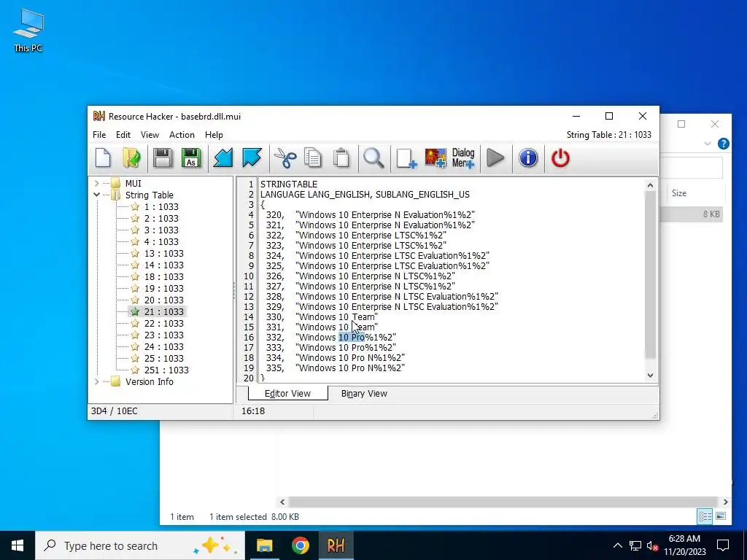The image size is (747, 560).
Task: Expand the Version Info tree folder
Action: point(97,381)
